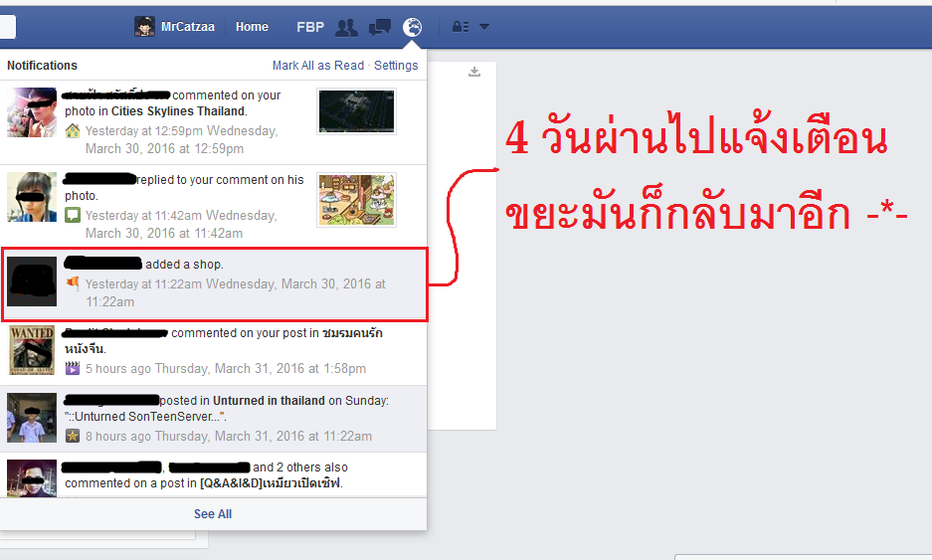Open notification Settings link
Screen dimensions: 932x560
click(396, 66)
